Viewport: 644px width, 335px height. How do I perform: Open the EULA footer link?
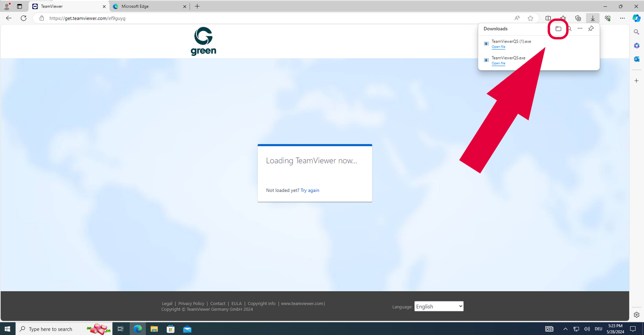(236, 304)
